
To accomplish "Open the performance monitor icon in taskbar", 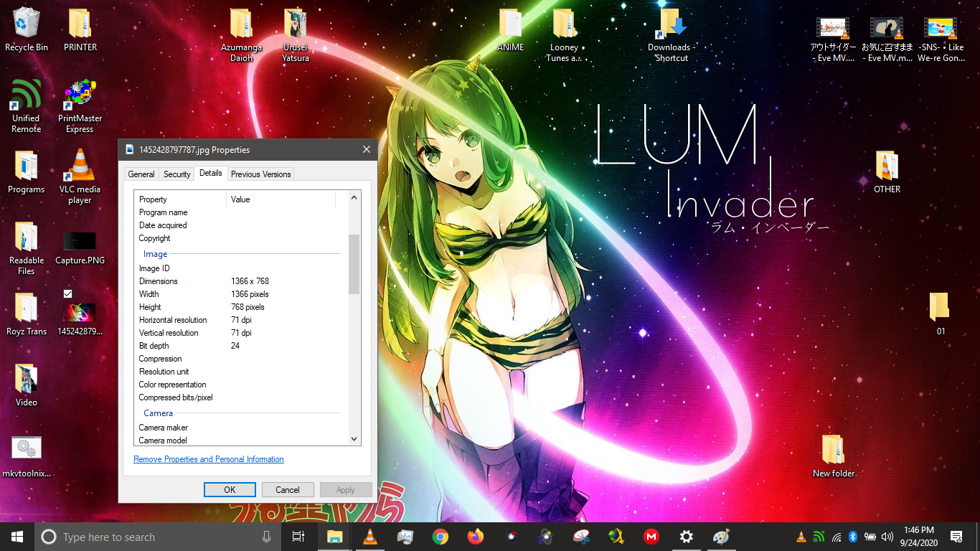I will point(405,537).
